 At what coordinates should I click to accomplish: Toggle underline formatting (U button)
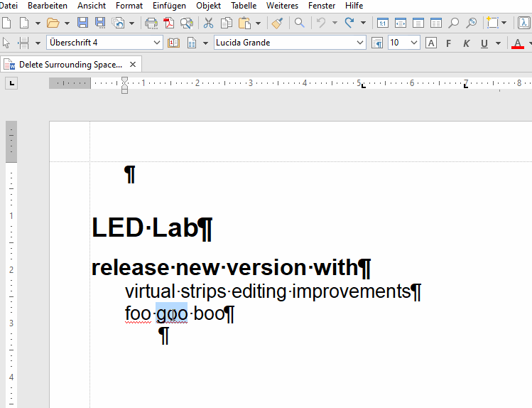click(484, 43)
